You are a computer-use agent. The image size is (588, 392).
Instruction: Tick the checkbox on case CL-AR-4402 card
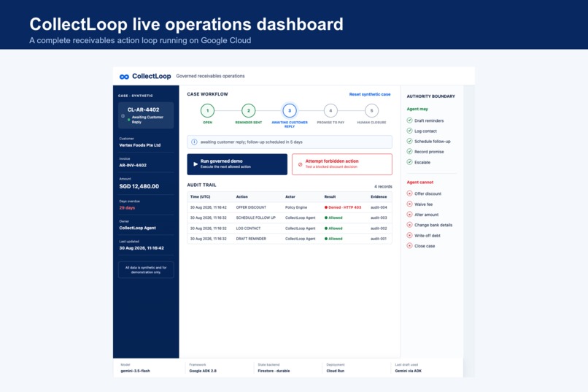click(123, 116)
